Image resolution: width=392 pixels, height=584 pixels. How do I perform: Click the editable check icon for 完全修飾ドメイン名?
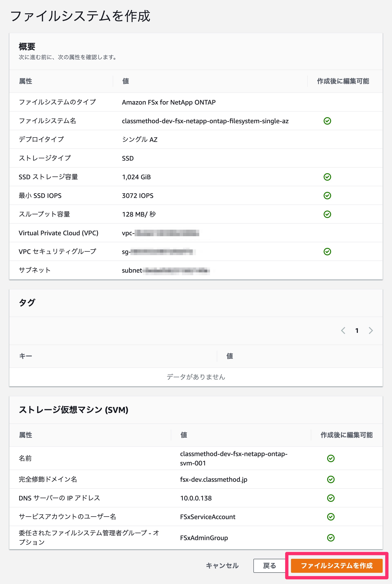click(x=331, y=479)
